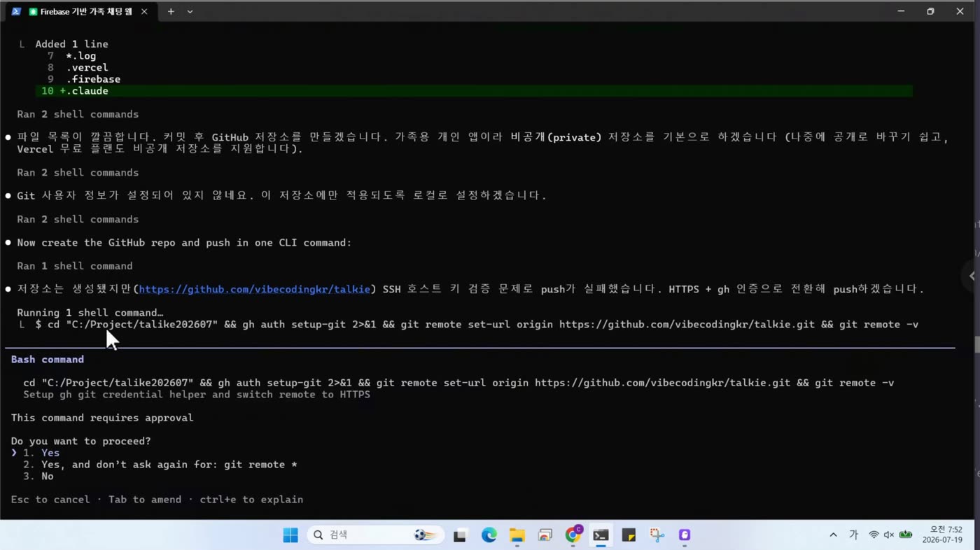The width and height of the screenshot is (980, 550).
Task: Open the purple app icon in the taskbar
Action: pyautogui.click(x=685, y=535)
